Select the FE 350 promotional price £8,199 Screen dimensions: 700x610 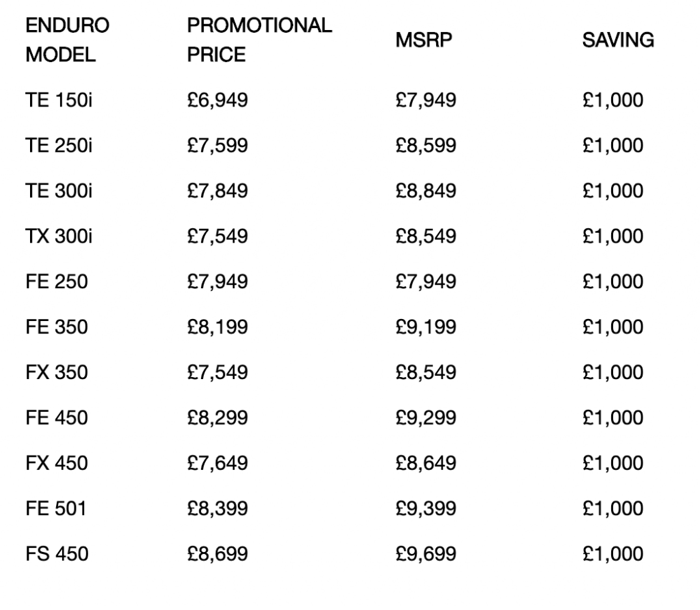point(217,327)
